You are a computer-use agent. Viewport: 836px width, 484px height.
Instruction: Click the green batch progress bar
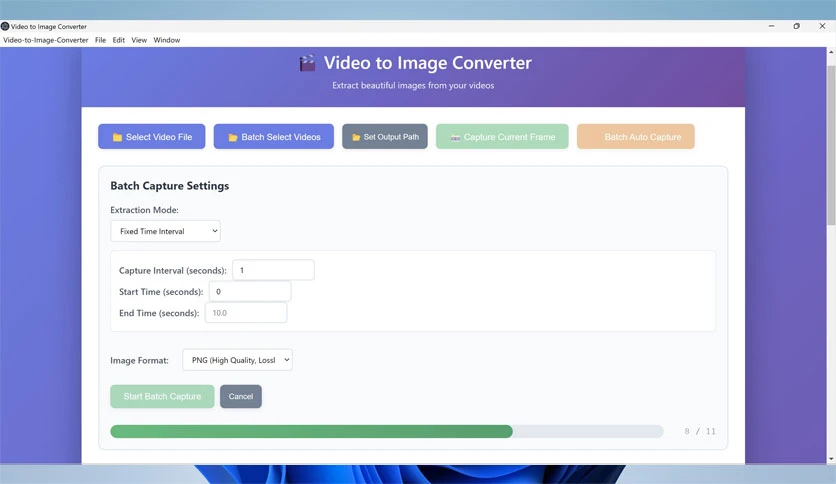pyautogui.click(x=311, y=431)
